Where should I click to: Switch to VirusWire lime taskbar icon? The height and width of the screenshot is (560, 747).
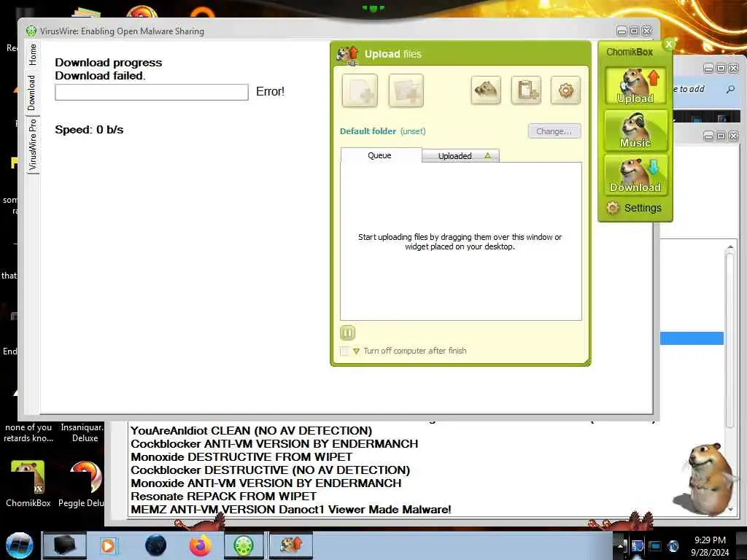(x=244, y=545)
